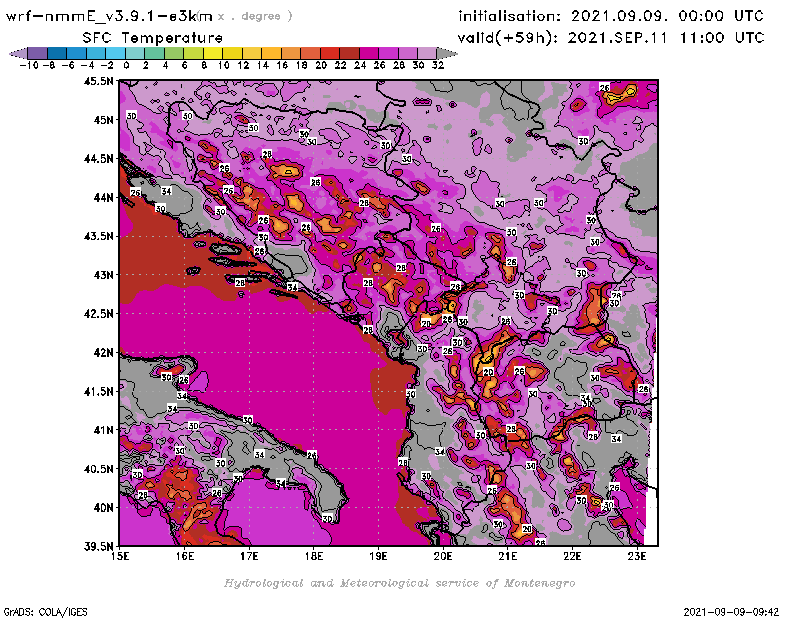The image size is (800, 618).
Task: Choose the green 2 to 4 legend swatch
Action: click(154, 53)
